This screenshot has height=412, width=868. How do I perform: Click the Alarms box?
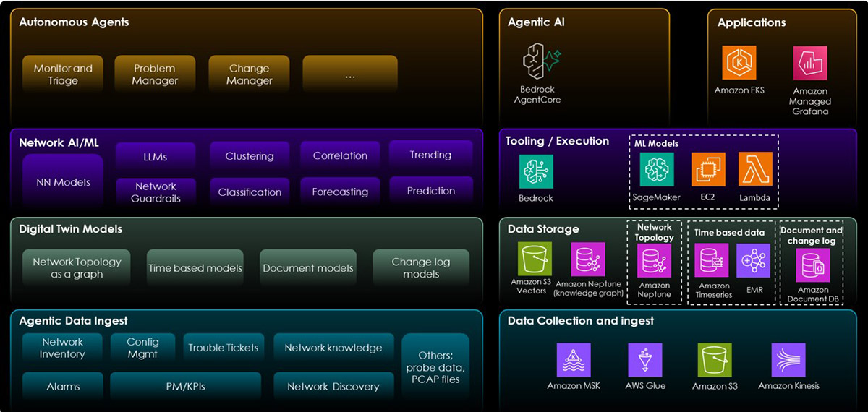click(63, 387)
